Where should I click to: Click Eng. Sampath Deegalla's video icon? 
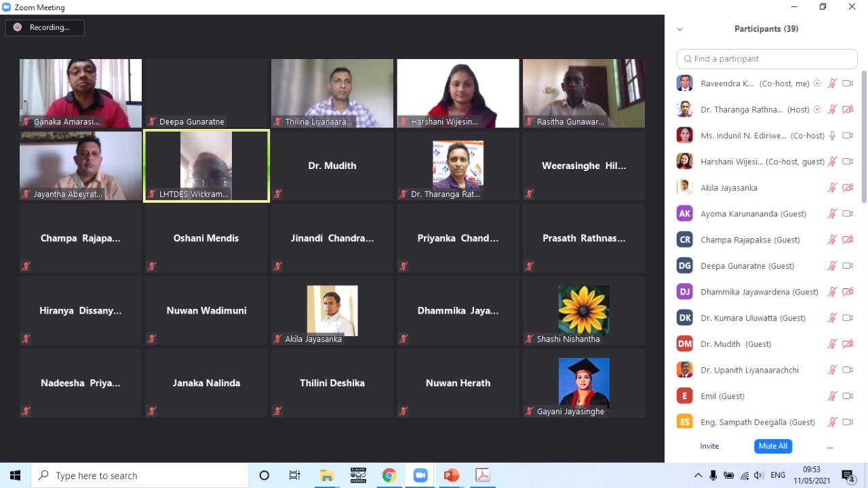point(848,422)
